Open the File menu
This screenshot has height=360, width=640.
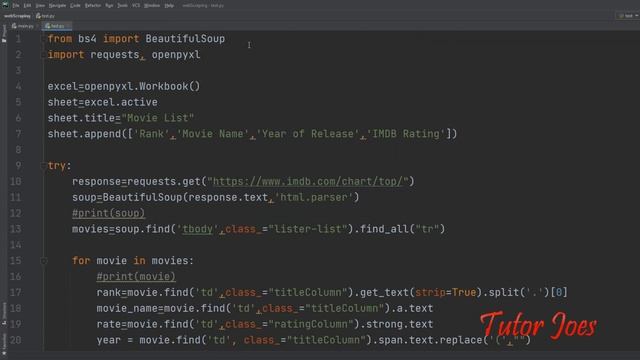tap(16, 6)
